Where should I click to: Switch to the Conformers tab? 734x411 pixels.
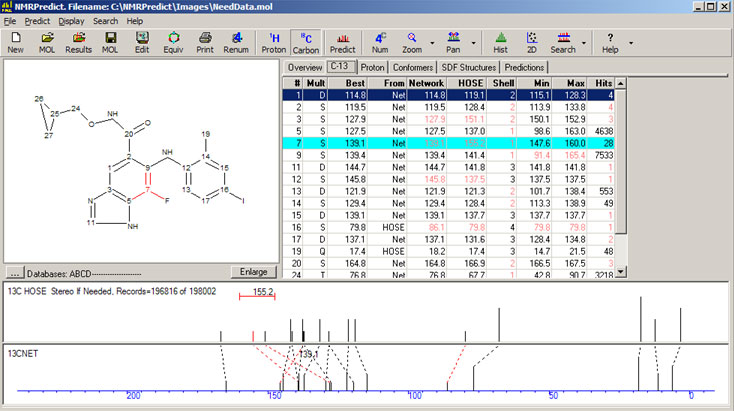click(413, 67)
